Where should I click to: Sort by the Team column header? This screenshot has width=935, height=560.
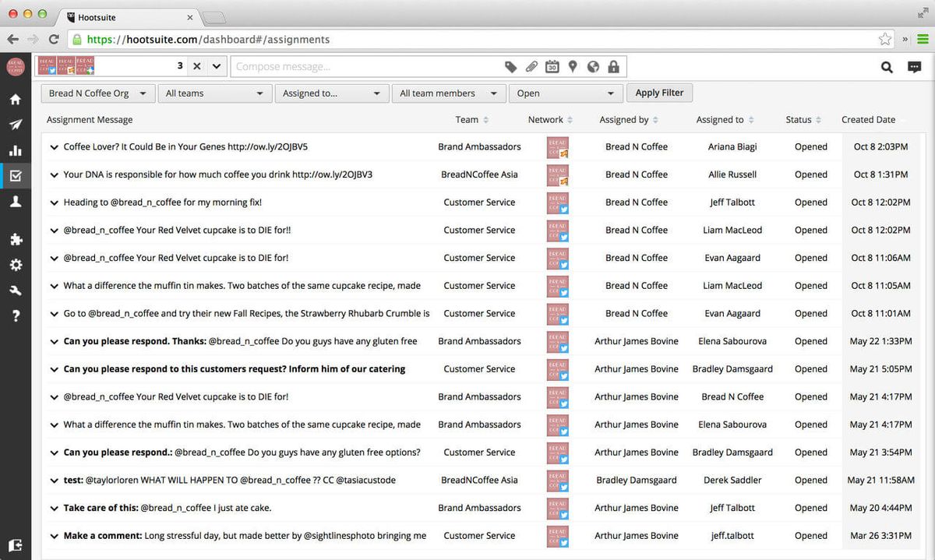(x=472, y=120)
